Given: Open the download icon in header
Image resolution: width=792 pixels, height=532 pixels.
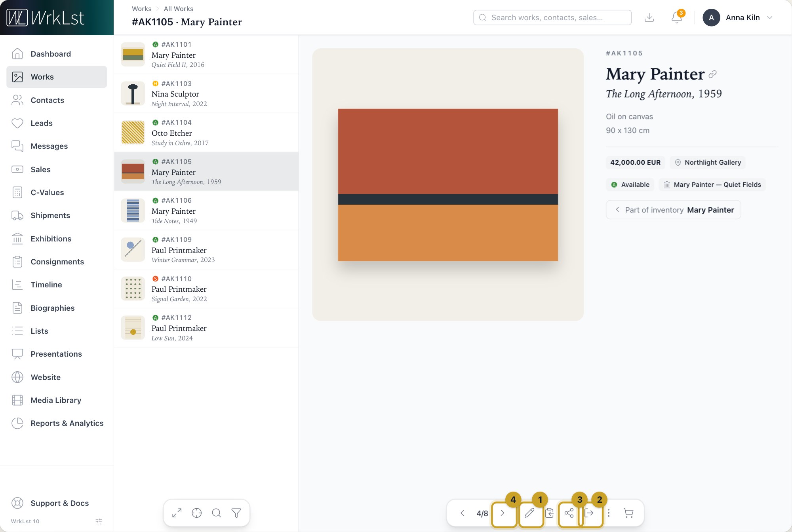Looking at the screenshot, I should 649,17.
